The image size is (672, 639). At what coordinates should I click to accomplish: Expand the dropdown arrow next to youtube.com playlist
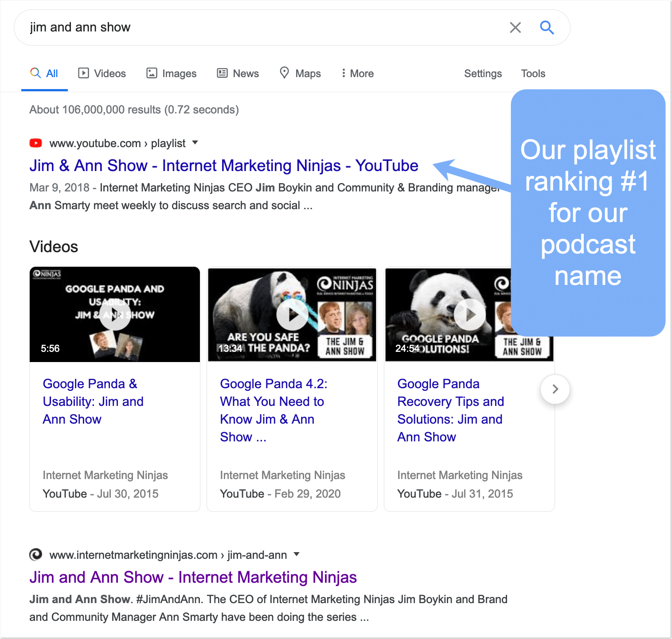[195, 143]
